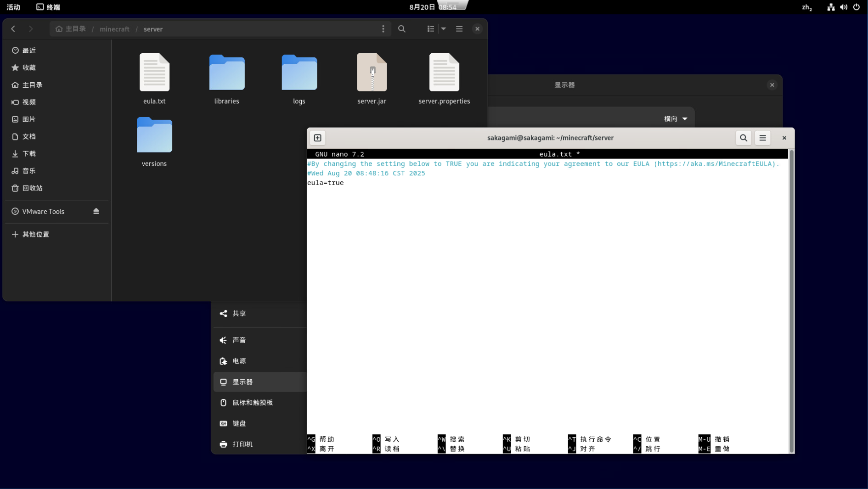Open file manager main hamburger menu

pos(459,29)
